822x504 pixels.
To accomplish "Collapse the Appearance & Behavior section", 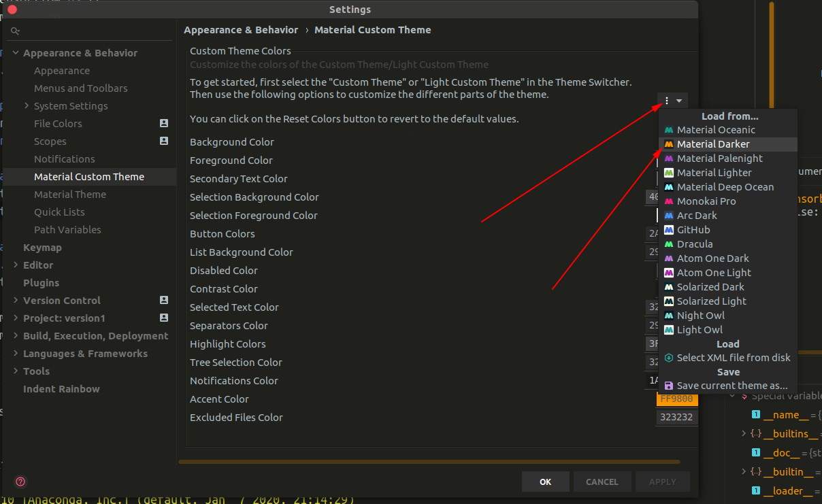I will pos(16,52).
